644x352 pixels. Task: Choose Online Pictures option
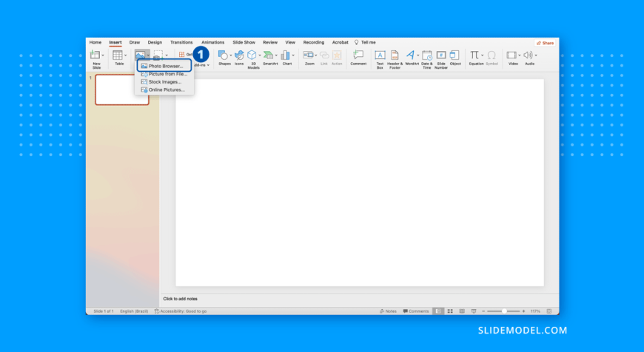point(164,89)
